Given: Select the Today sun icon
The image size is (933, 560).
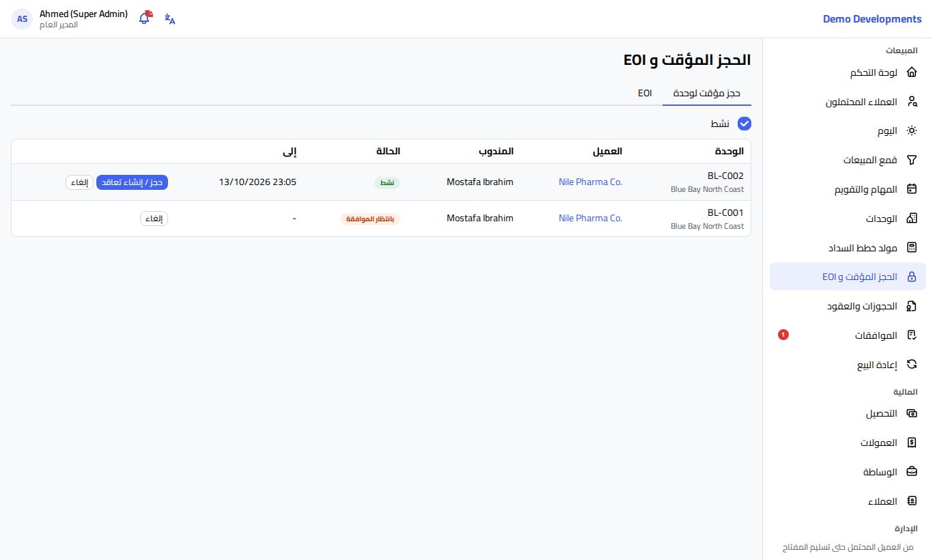Looking at the screenshot, I should (x=911, y=131).
